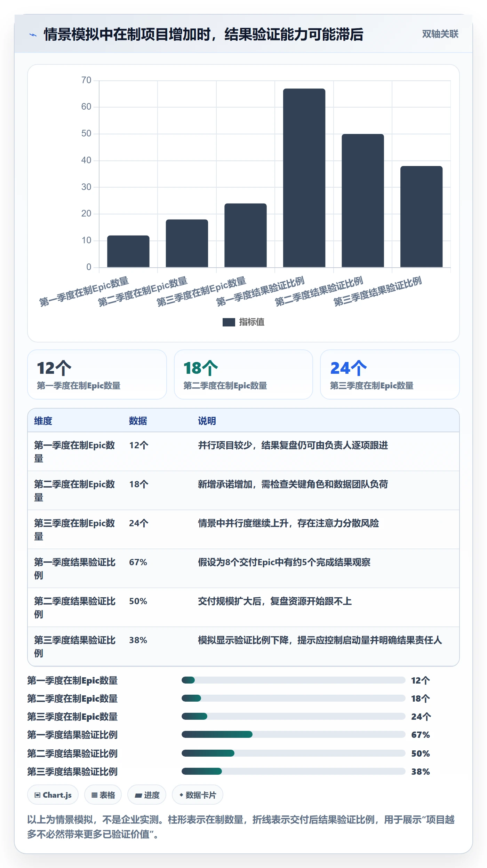Viewport: 487px width, 868px height.
Task: Select the table note 假设为8个交付Epic中有约5个完成结果观察
Action: [x=284, y=562]
